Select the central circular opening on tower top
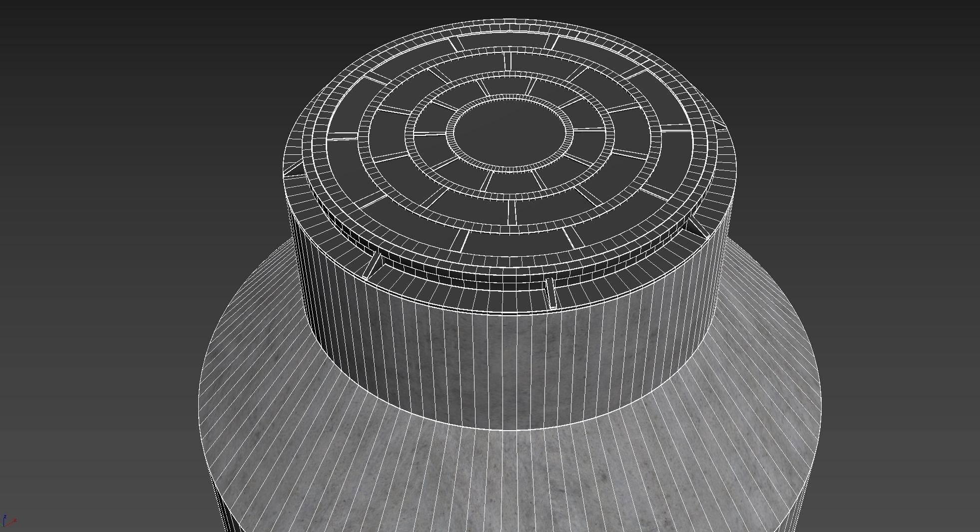This screenshot has height=532, width=980. [509, 133]
